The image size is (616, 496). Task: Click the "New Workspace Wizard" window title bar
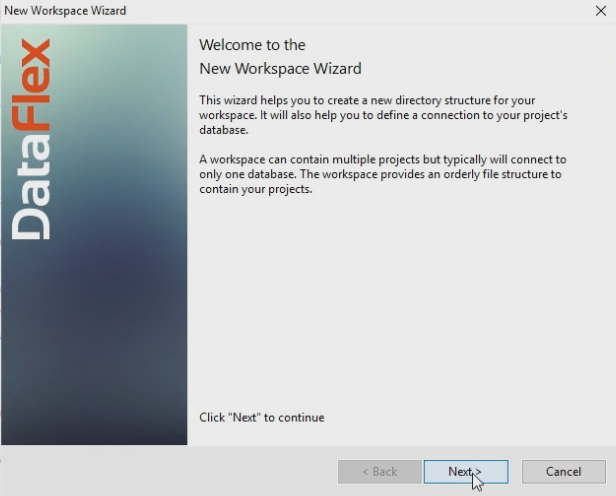tap(250, 10)
